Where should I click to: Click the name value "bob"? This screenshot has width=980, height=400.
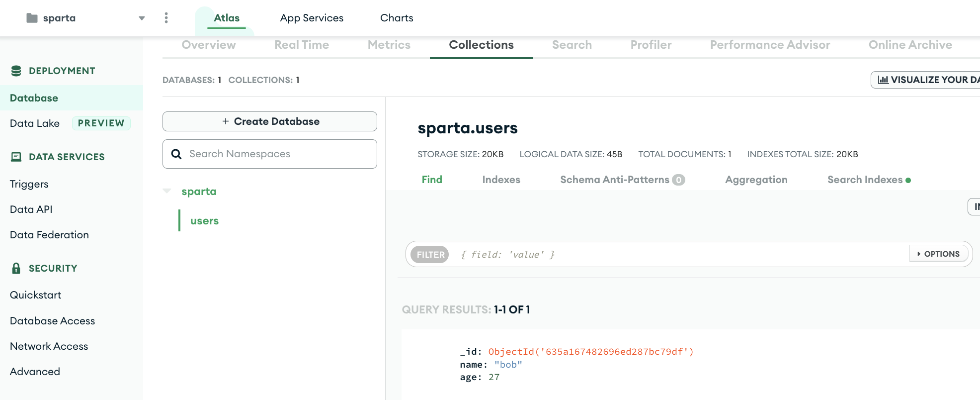(x=508, y=365)
